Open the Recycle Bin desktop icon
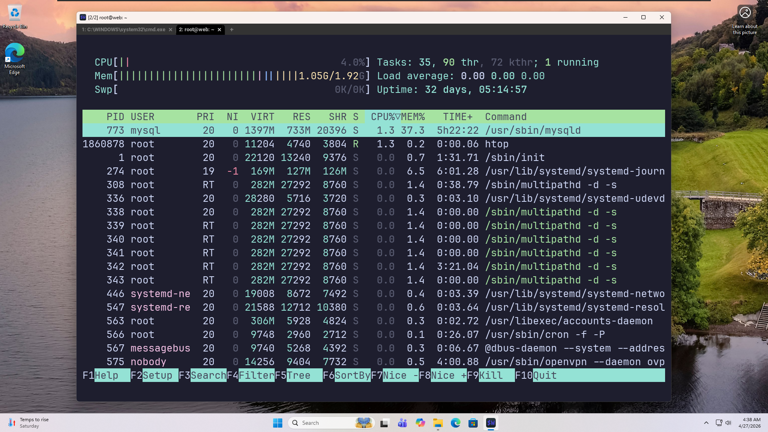Viewport: 768px width, 432px height. 14,14
